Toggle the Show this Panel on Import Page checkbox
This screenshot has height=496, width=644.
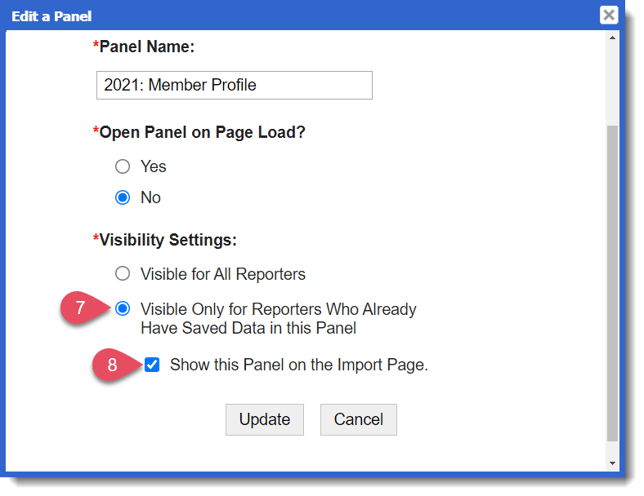tap(152, 365)
